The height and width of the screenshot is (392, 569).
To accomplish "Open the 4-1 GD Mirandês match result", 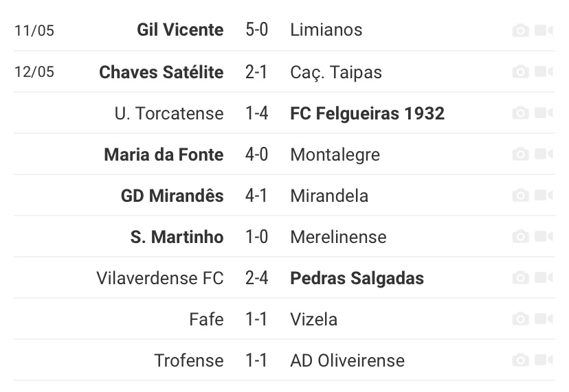I will 256,196.
